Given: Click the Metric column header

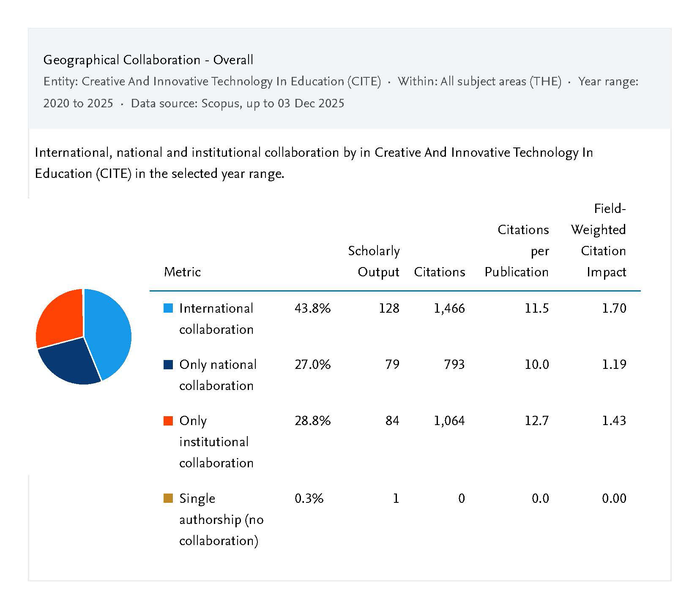Looking at the screenshot, I should pyautogui.click(x=182, y=272).
